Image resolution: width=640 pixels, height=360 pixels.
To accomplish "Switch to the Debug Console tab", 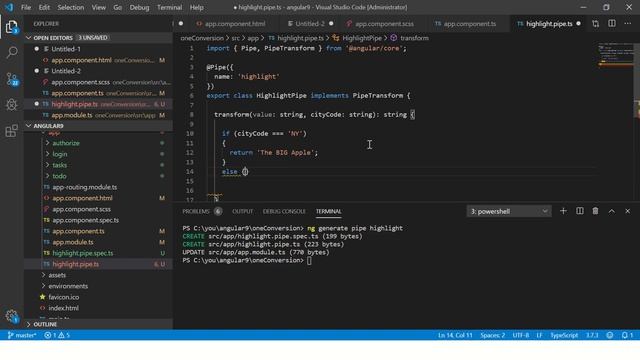I will [284, 211].
